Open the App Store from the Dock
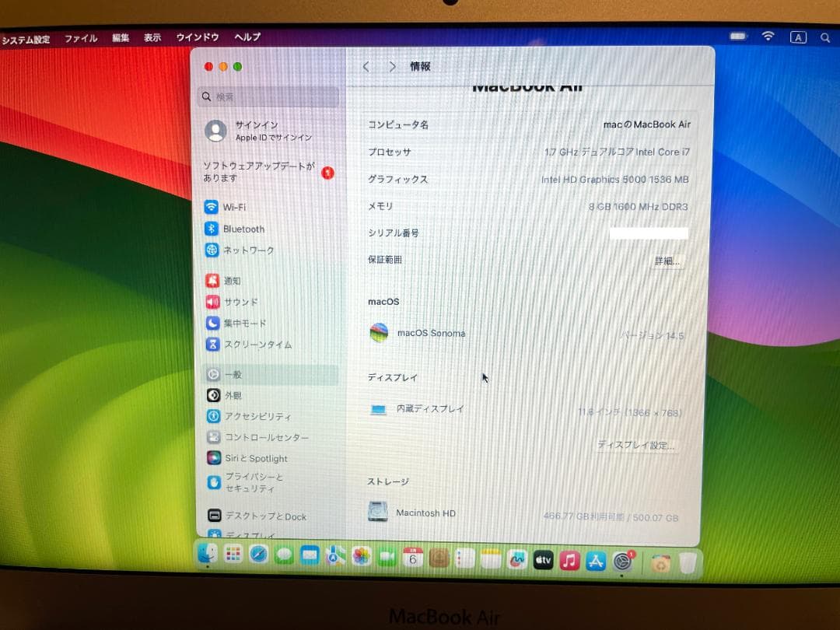 pyautogui.click(x=595, y=559)
